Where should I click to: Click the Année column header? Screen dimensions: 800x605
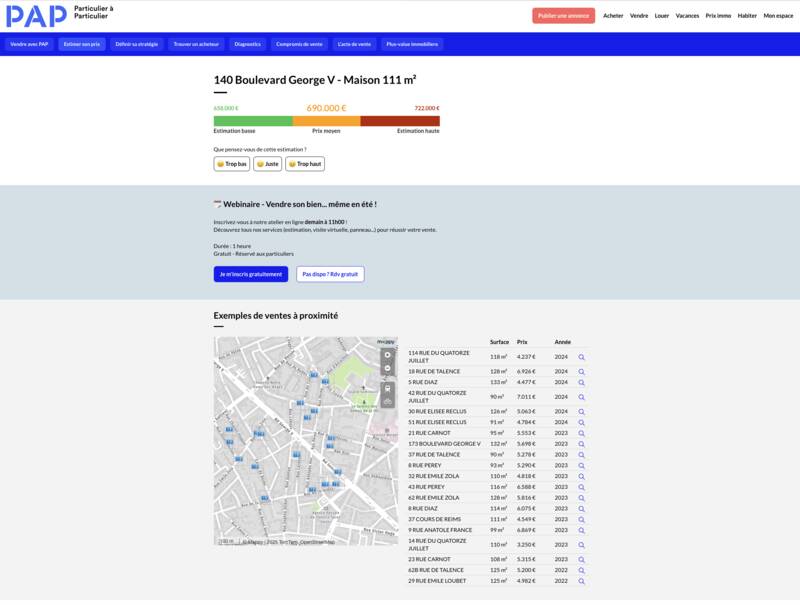point(563,342)
